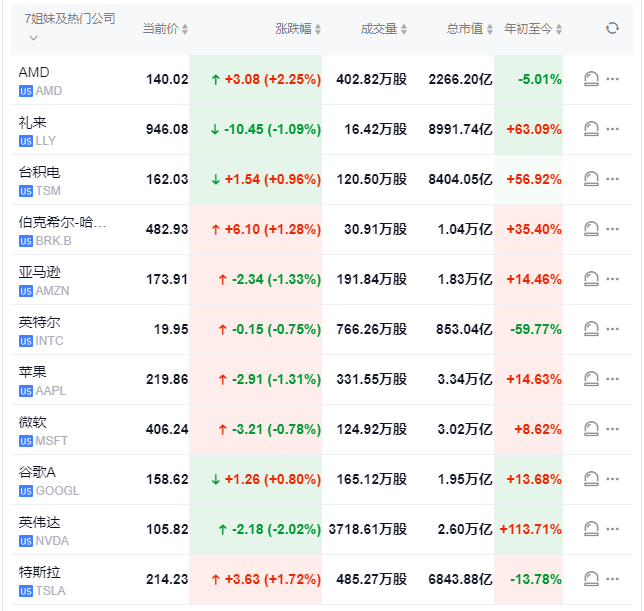This screenshot has width=644, height=611.
Task: Open the more options menu for 台积电 TSM
Action: pyautogui.click(x=612, y=179)
